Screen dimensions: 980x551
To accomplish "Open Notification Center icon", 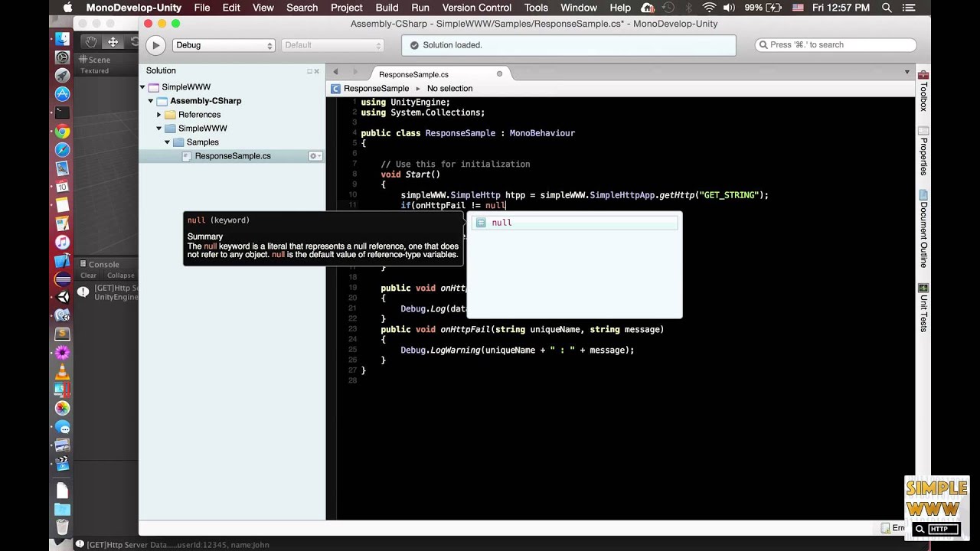I will click(910, 8).
